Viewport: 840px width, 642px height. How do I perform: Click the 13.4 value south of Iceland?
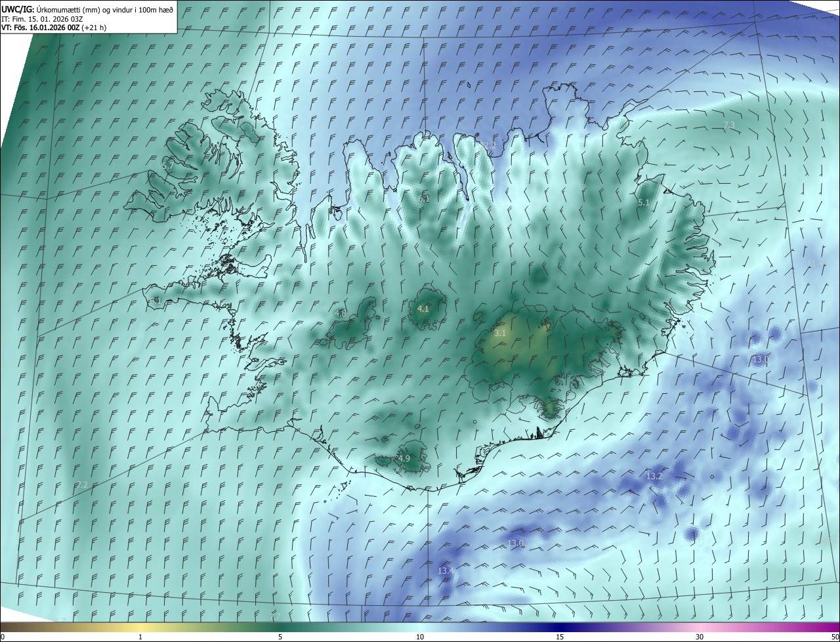[446, 571]
